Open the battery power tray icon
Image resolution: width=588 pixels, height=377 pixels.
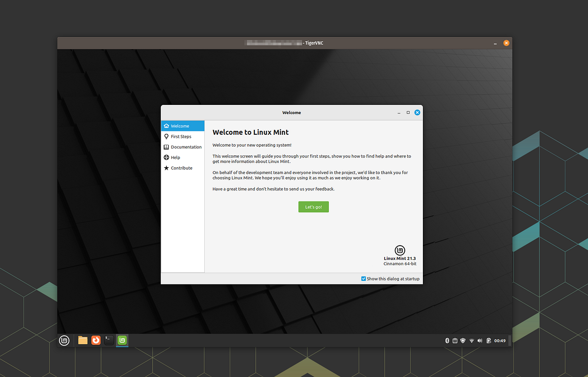pyautogui.click(x=488, y=340)
